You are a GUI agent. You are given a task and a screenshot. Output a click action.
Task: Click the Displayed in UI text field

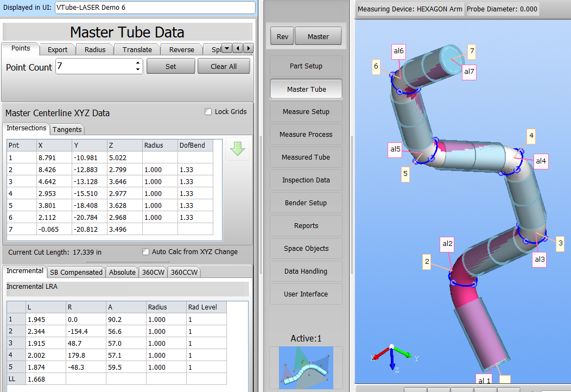tap(155, 8)
